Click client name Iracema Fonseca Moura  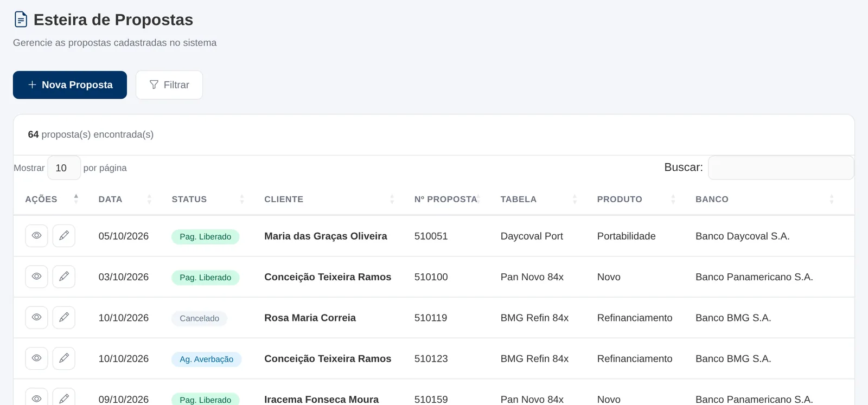click(x=321, y=399)
